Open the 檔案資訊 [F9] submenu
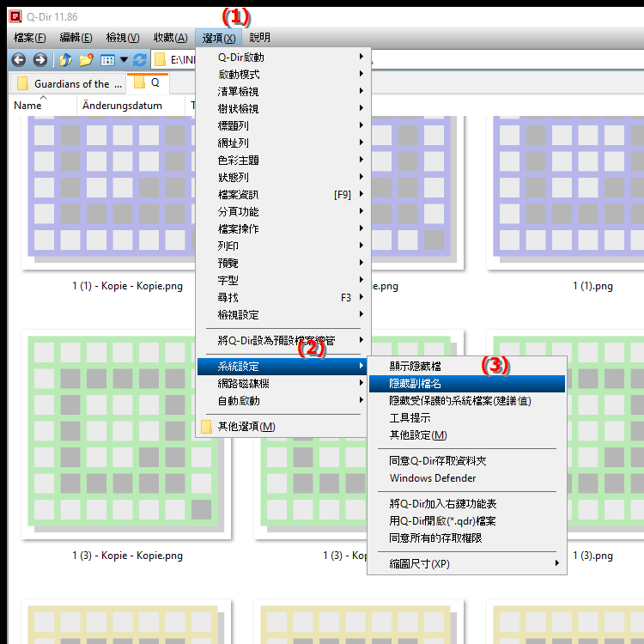The image size is (644, 644). click(283, 195)
